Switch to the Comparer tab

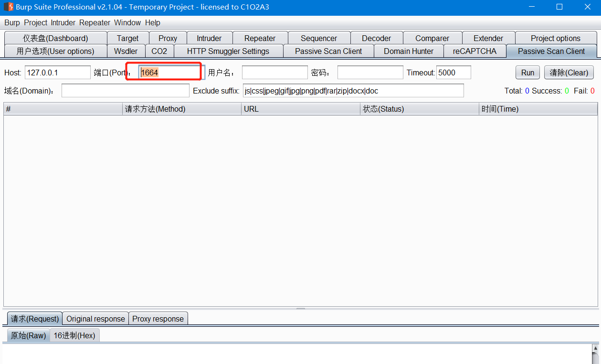coord(432,38)
